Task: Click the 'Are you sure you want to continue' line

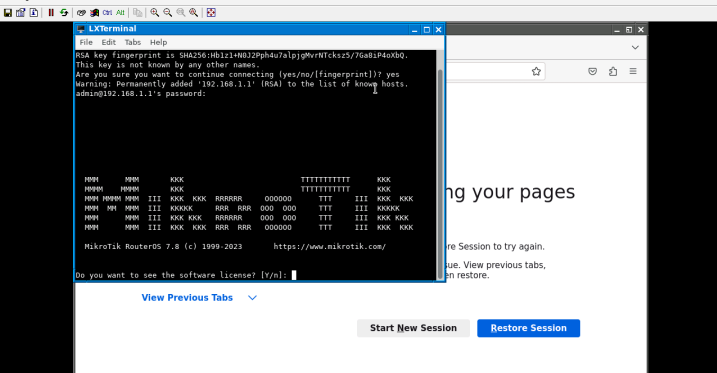Action: click(237, 75)
